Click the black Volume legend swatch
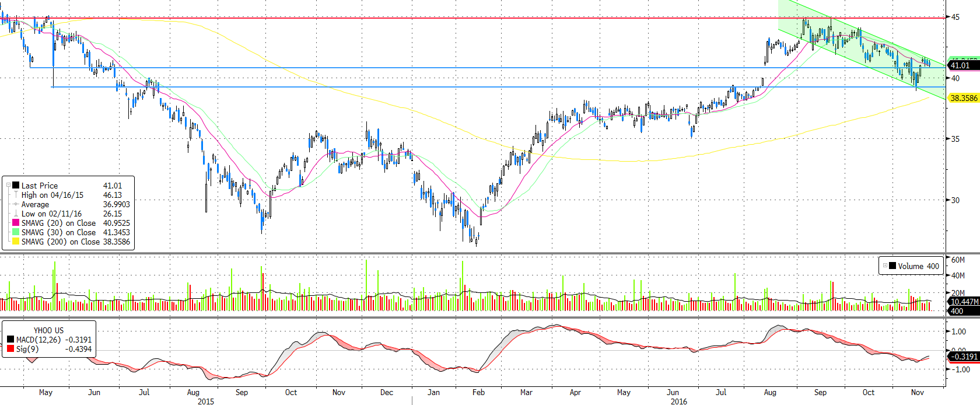Screen dimensions: 980x405 (x=892, y=266)
